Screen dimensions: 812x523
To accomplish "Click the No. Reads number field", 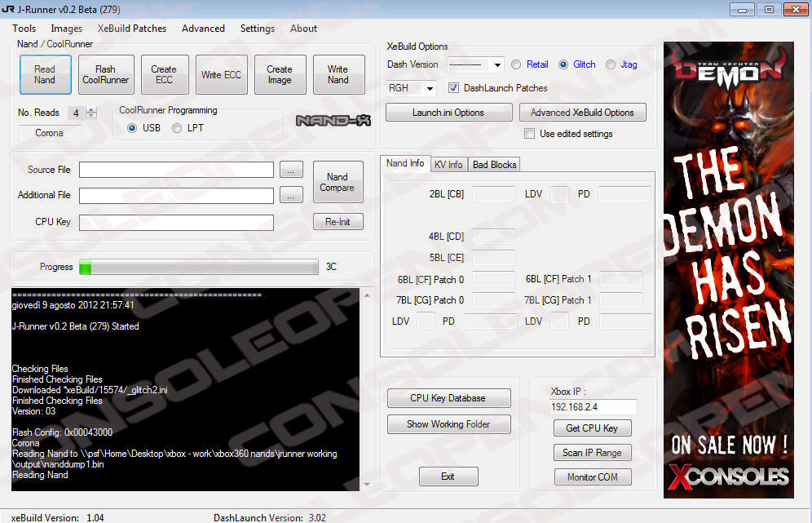I will click(x=77, y=113).
